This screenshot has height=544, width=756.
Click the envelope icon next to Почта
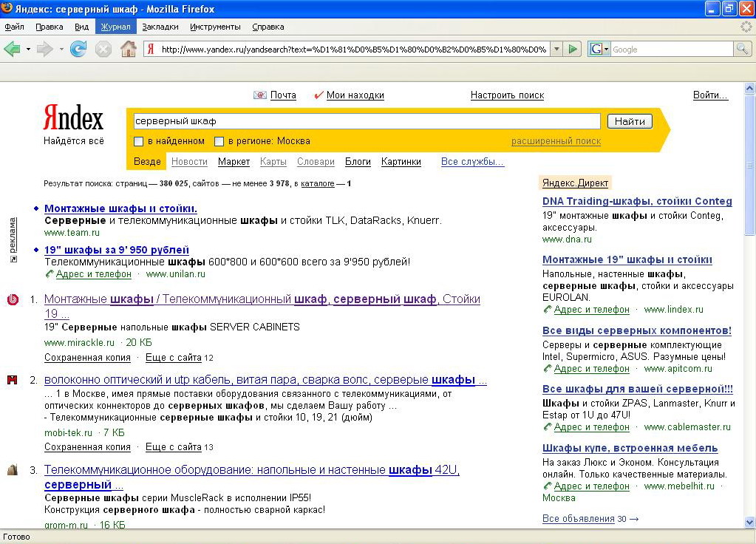(259, 95)
